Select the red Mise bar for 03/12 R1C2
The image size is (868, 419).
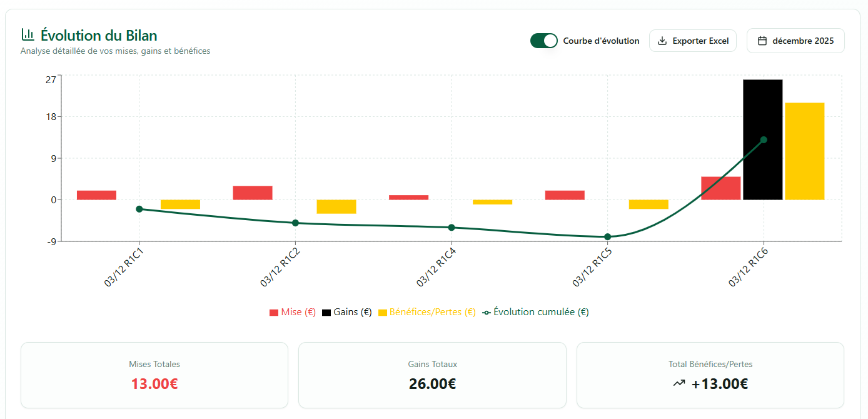[253, 193]
